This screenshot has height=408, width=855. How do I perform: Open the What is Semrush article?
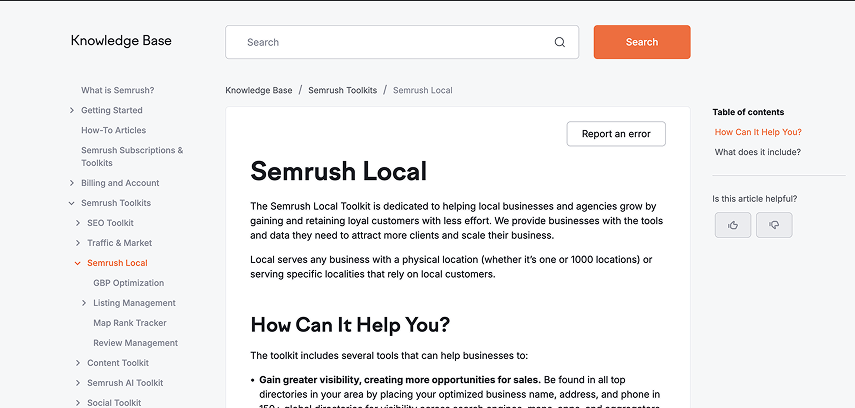(x=117, y=90)
